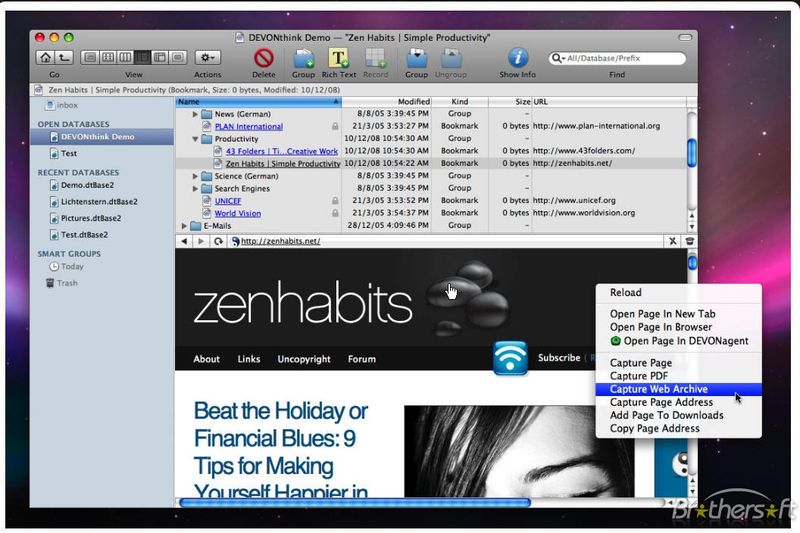Choose Capture Page menu item
The image size is (800, 533).
coord(679,363)
